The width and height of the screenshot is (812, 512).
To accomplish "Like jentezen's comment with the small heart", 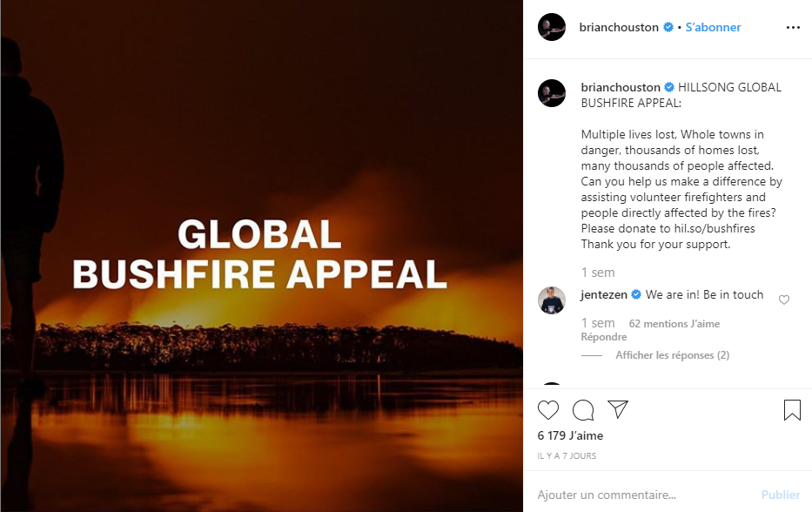I will (x=784, y=300).
